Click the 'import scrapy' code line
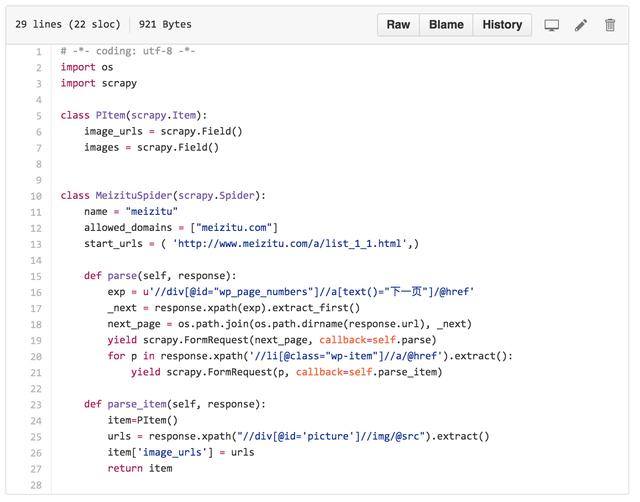640x502 pixels. coord(98,83)
